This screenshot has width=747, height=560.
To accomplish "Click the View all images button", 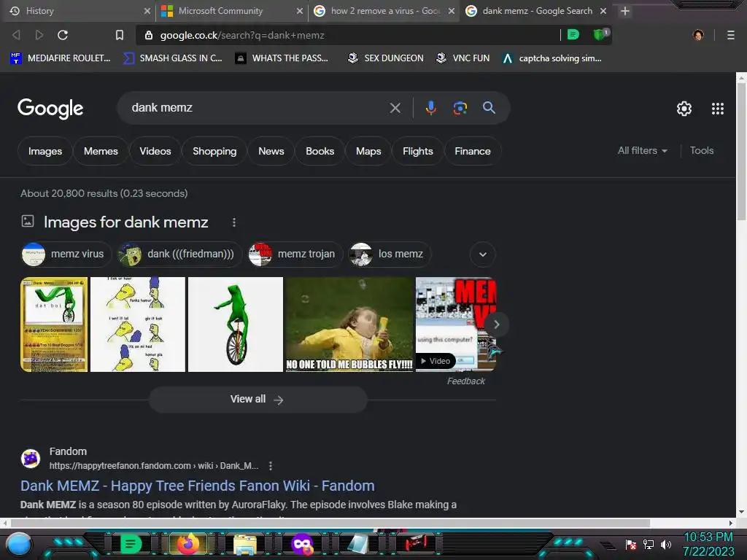I will point(258,400).
